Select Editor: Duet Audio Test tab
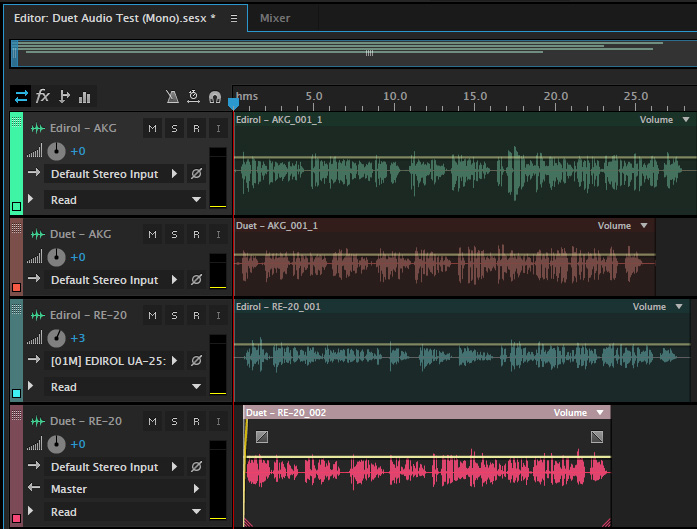Image resolution: width=697 pixels, height=529 pixels. [x=115, y=18]
